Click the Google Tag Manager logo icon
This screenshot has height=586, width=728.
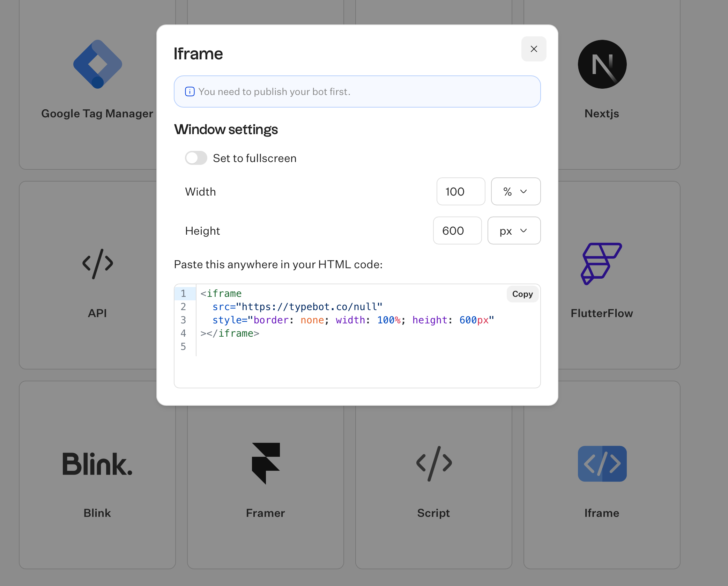[97, 64]
